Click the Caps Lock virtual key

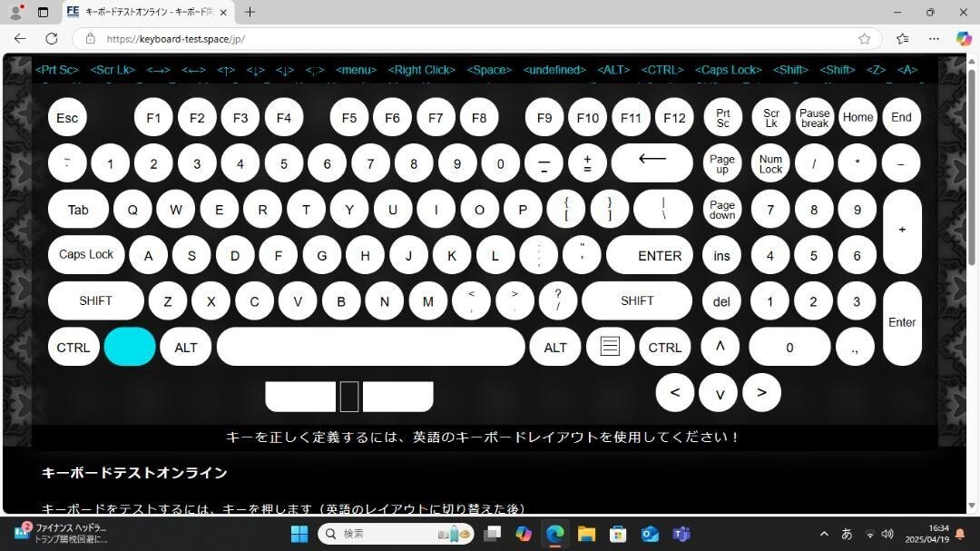pyautogui.click(x=86, y=254)
